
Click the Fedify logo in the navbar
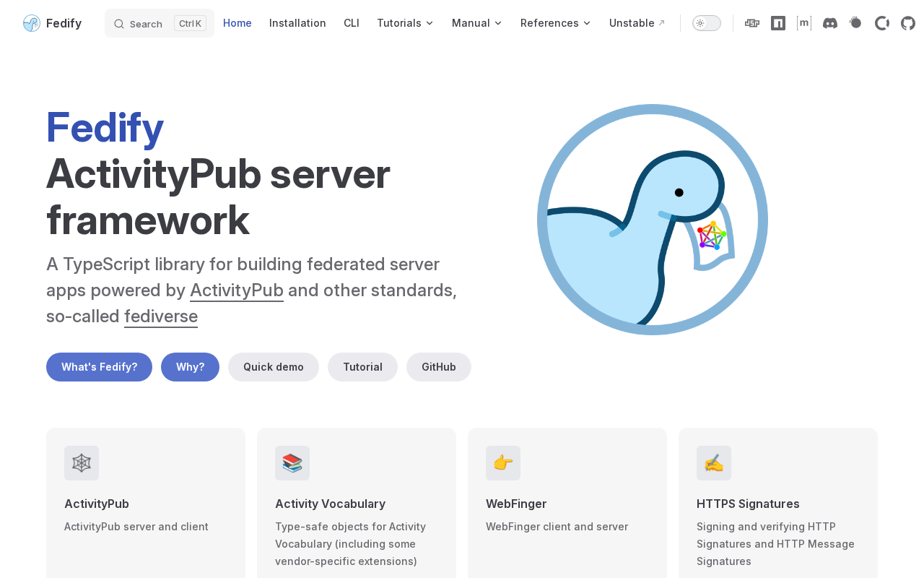[32, 23]
